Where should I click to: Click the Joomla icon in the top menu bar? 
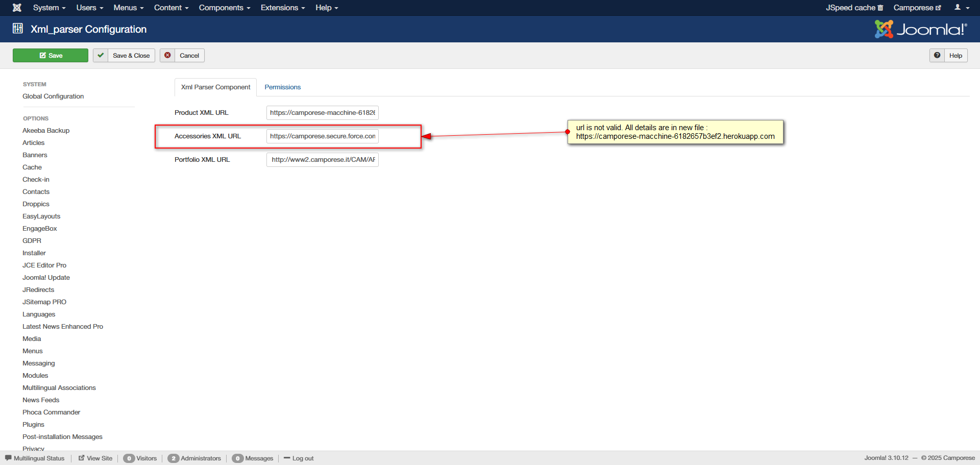tap(17, 8)
